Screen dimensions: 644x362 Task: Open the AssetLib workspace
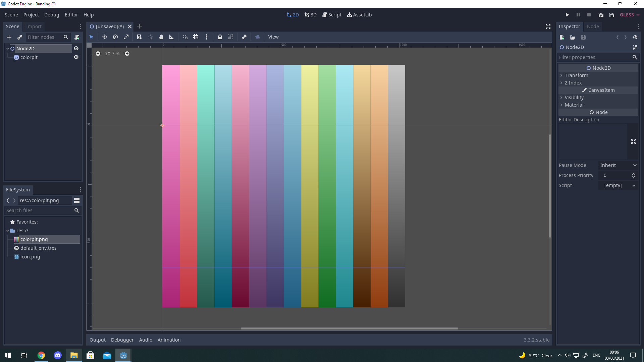(359, 15)
